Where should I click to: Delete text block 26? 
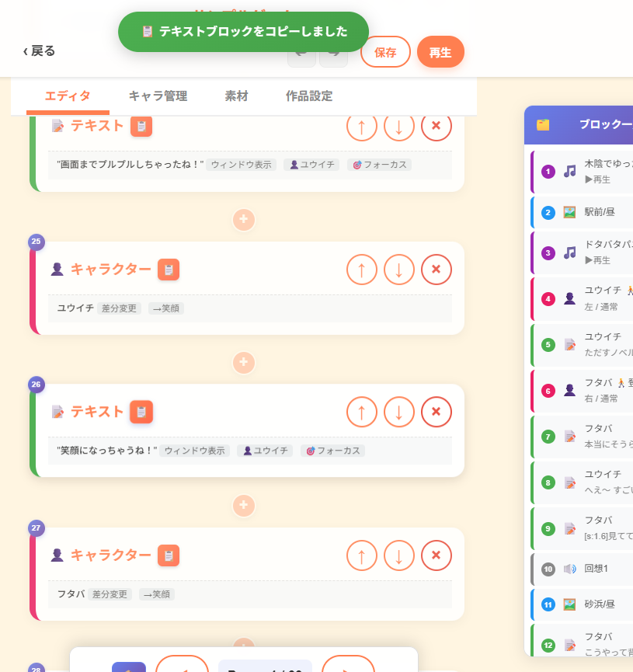click(x=436, y=412)
